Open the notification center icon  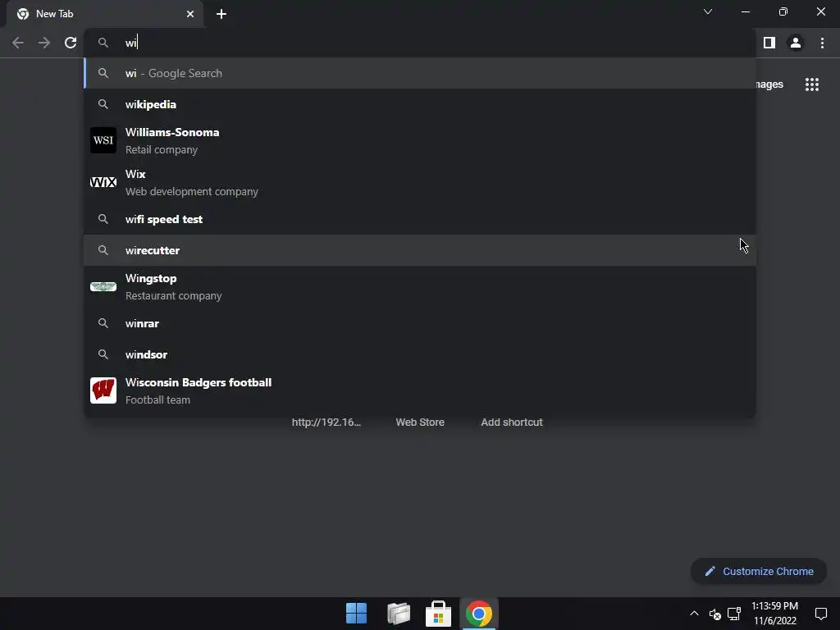click(x=820, y=614)
